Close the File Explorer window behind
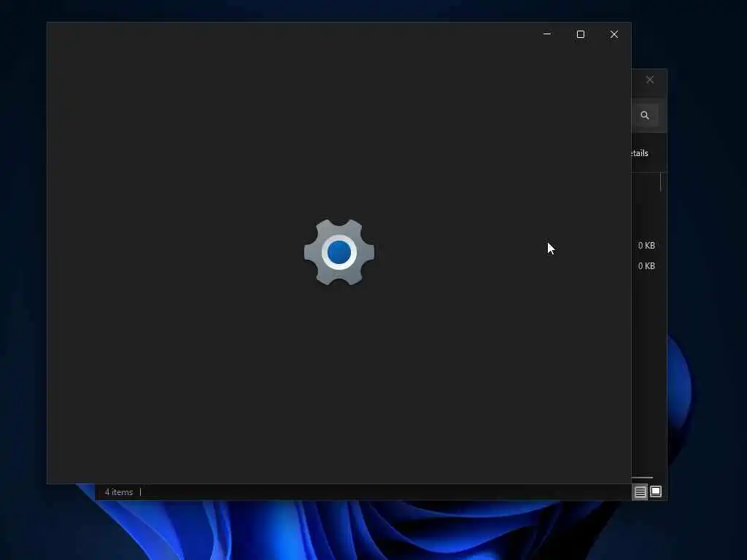This screenshot has width=747, height=560. coord(650,79)
